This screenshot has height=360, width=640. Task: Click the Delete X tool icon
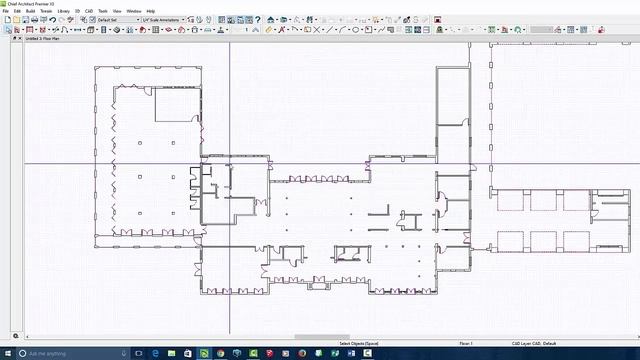(x=316, y=30)
